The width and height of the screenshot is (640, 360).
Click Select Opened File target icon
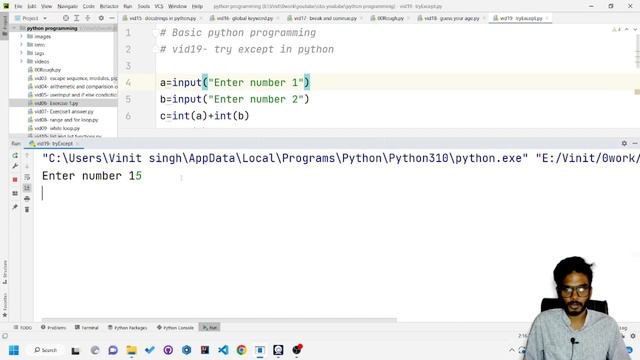[x=66, y=18]
